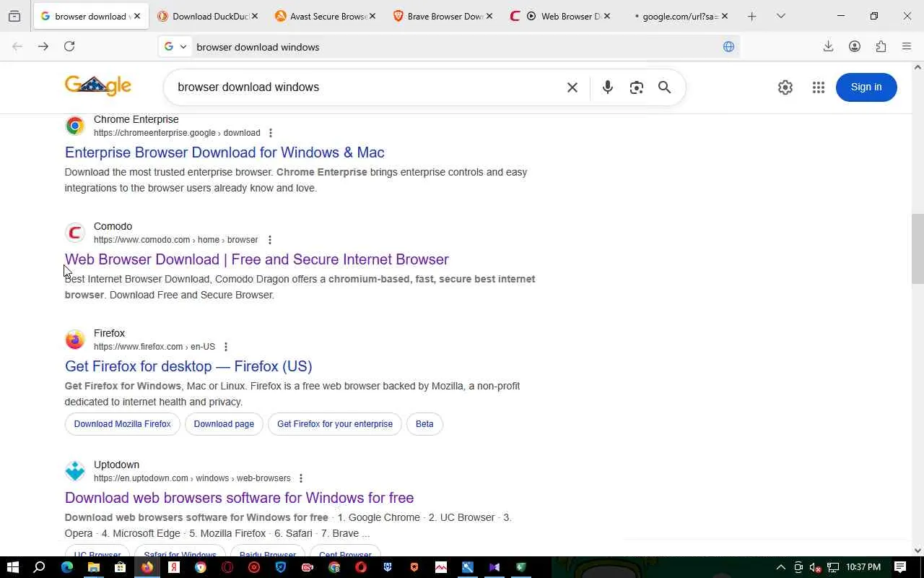Click the Download Mozilla Firefox chip
The width and height of the screenshot is (924, 578).
pyautogui.click(x=122, y=424)
